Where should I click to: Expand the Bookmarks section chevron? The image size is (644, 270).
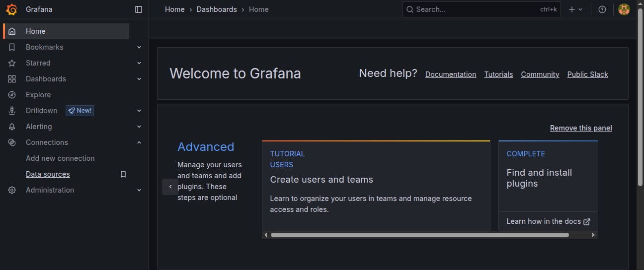(x=139, y=47)
